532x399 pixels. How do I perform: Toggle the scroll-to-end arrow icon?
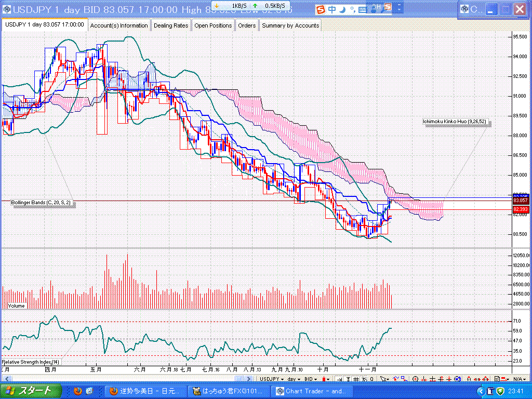click(338, 379)
